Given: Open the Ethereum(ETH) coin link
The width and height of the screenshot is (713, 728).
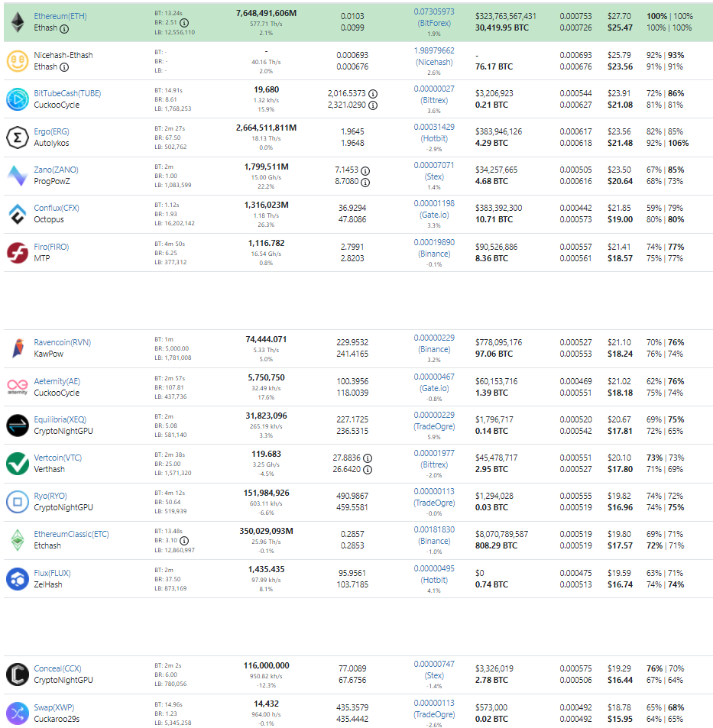Looking at the screenshot, I should [60, 16].
